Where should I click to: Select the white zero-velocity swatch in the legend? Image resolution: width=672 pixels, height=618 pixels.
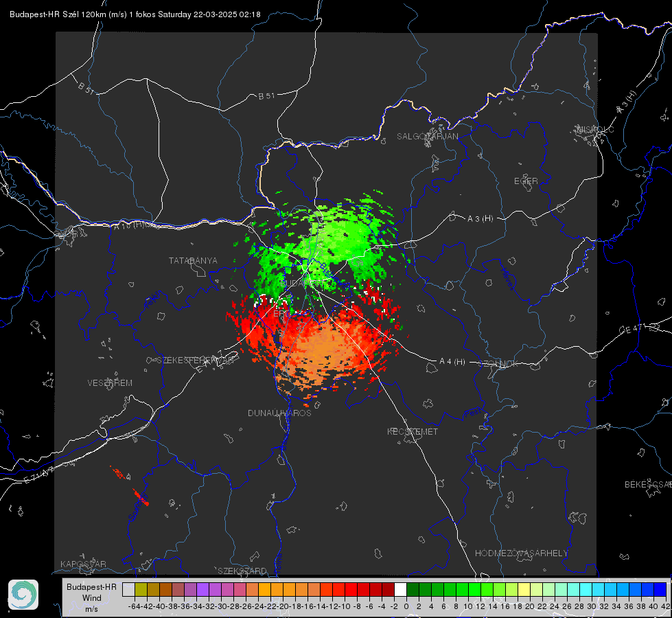point(400,589)
